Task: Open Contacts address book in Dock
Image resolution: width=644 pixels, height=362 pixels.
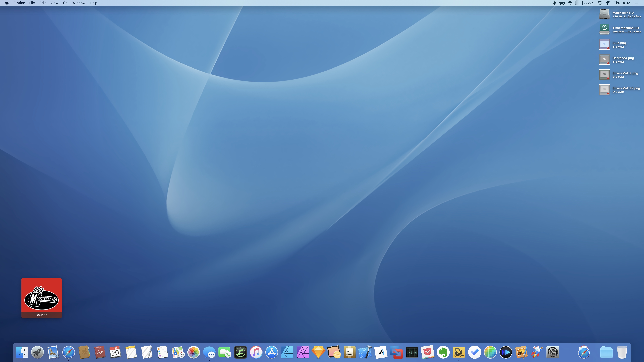Action: tap(84, 352)
